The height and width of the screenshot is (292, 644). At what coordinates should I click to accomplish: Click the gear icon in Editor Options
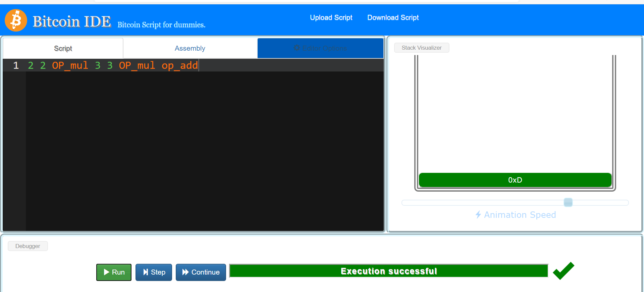tap(297, 48)
